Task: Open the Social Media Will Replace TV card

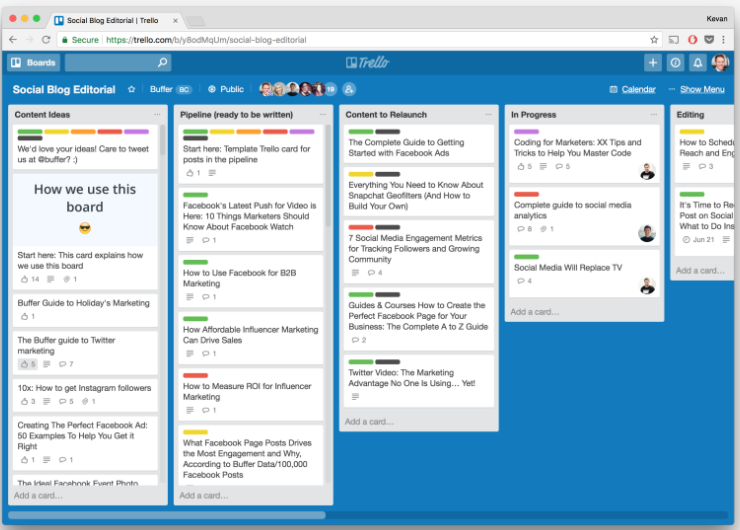Action: point(584,274)
